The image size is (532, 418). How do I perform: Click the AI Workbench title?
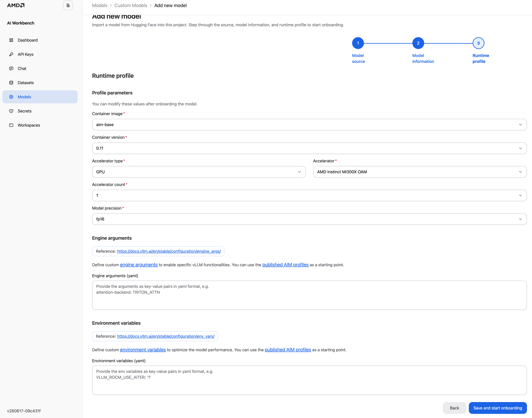click(x=21, y=23)
